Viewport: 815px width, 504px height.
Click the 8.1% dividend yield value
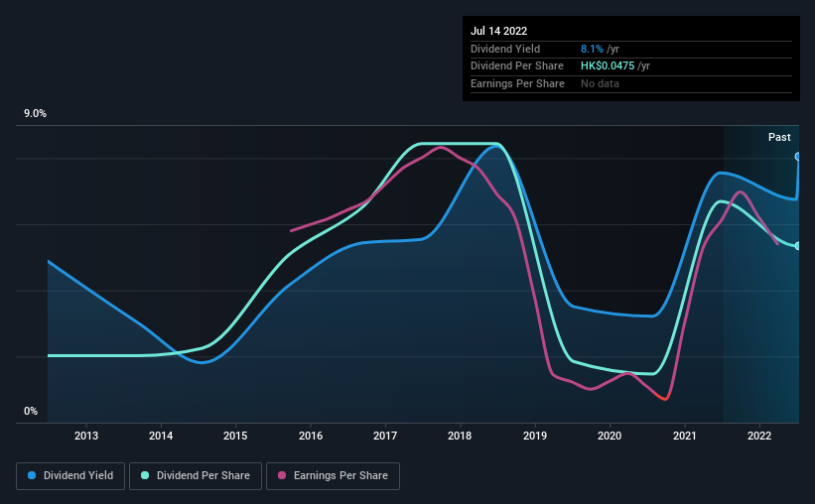592,49
